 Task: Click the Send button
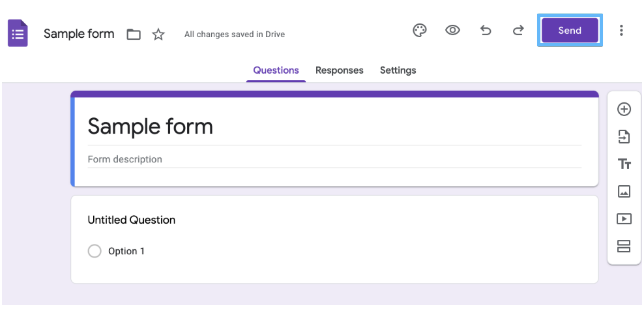[x=570, y=31]
